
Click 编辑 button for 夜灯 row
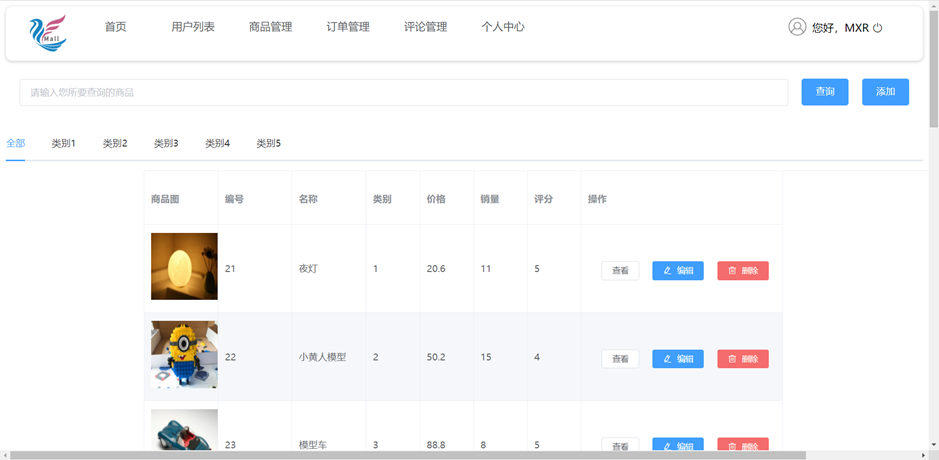point(678,271)
